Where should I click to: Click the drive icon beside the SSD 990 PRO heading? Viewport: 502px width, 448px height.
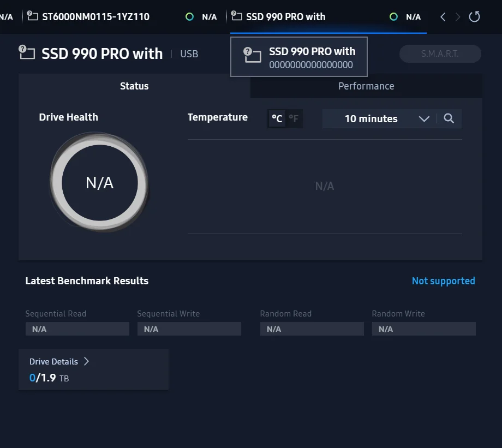pos(27,52)
